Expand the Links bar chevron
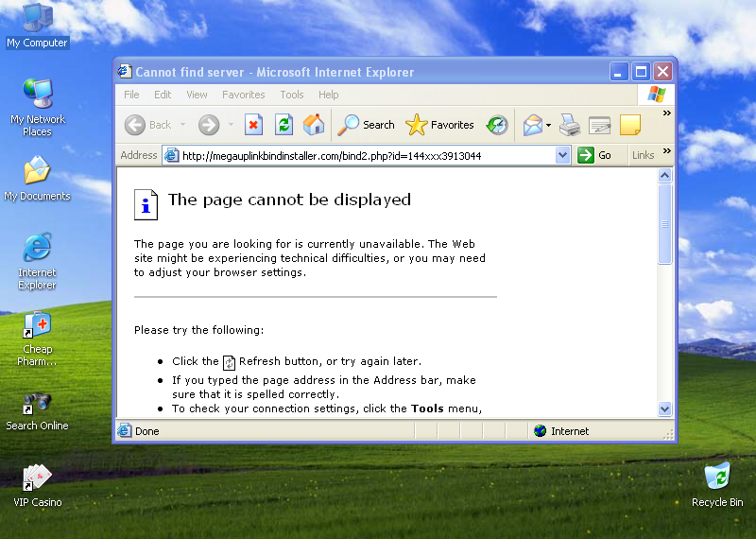The width and height of the screenshot is (756, 539). click(x=667, y=150)
